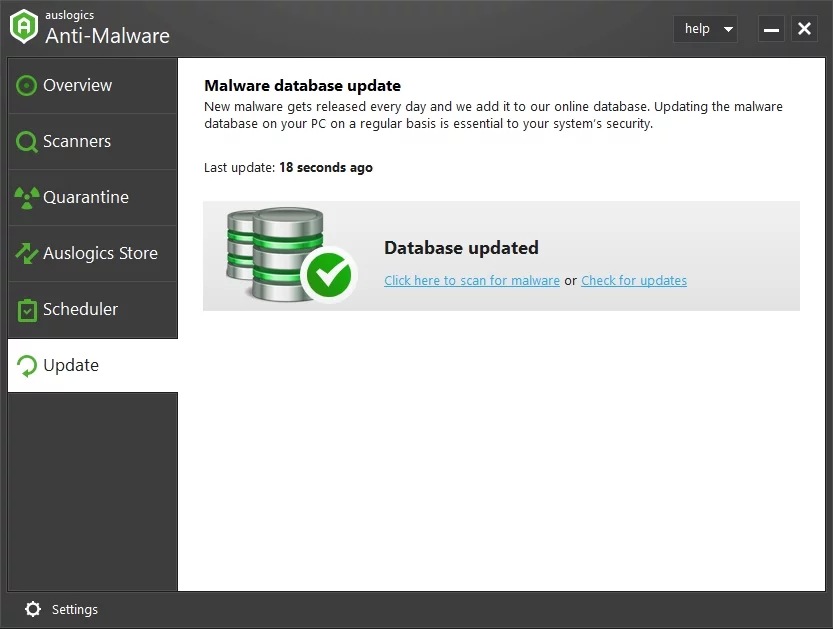Expand the arrow next to help

coord(728,30)
